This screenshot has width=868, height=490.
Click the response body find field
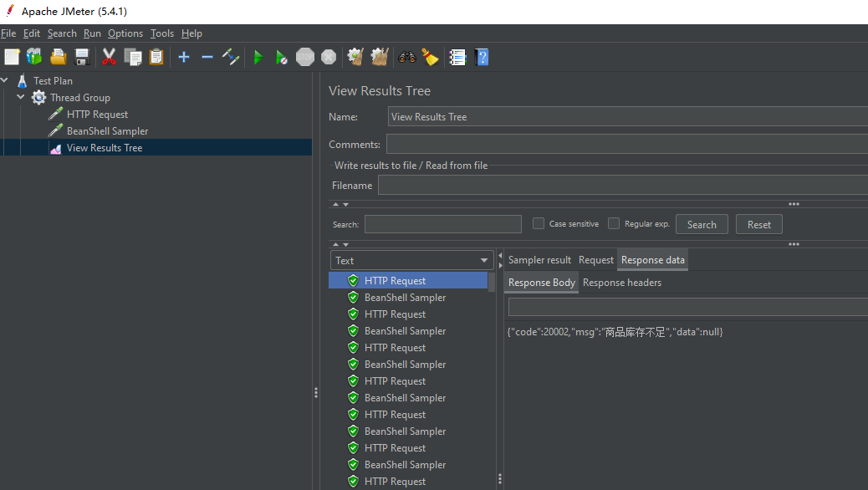(x=688, y=307)
